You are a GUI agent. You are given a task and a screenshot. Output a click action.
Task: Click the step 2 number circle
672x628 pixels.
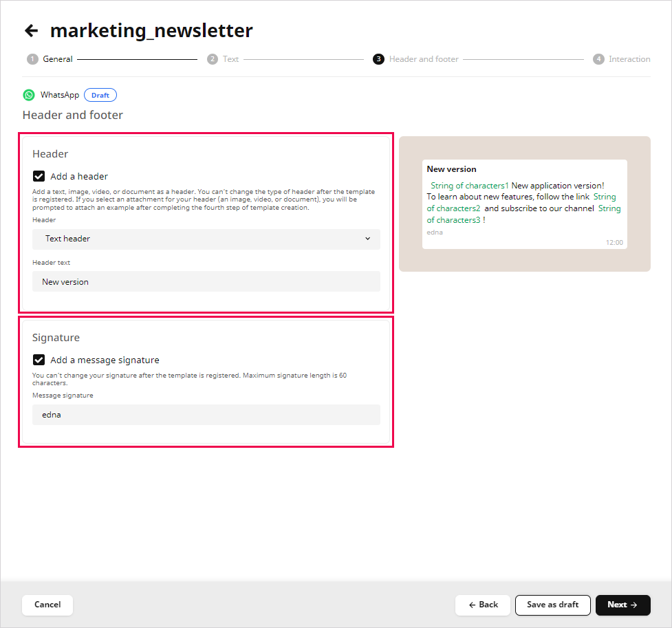tap(213, 59)
